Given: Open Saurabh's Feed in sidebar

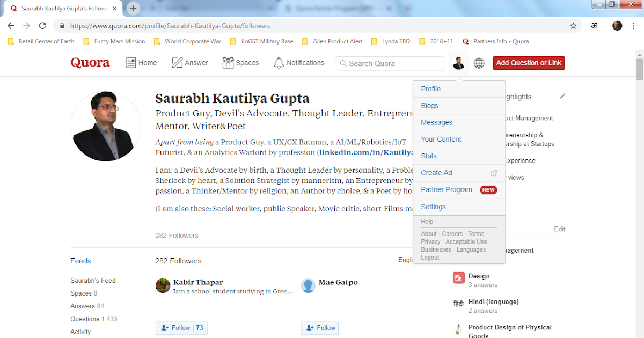Looking at the screenshot, I should tap(93, 281).
